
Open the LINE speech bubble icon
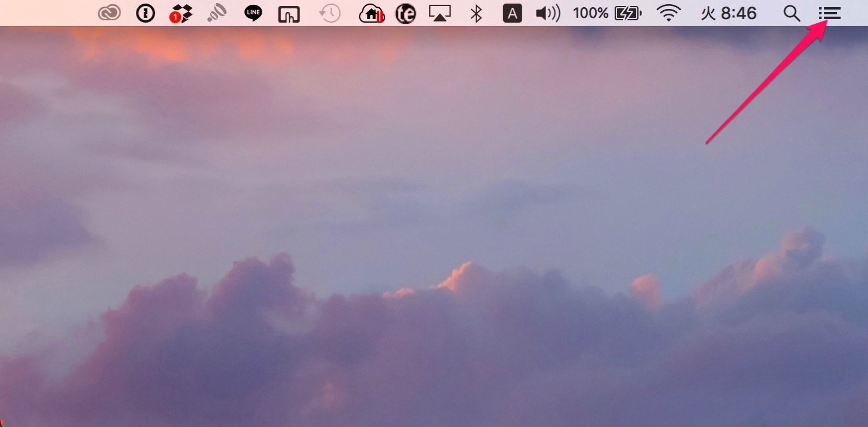coord(253,13)
